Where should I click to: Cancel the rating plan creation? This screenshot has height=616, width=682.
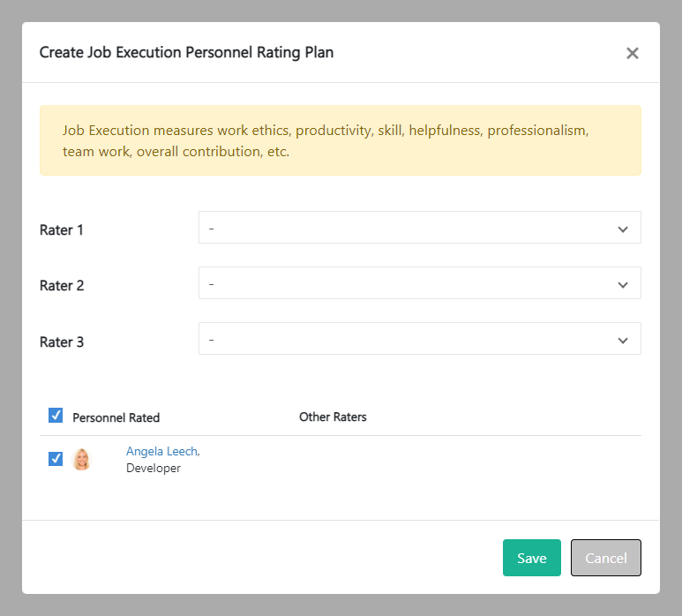point(605,558)
